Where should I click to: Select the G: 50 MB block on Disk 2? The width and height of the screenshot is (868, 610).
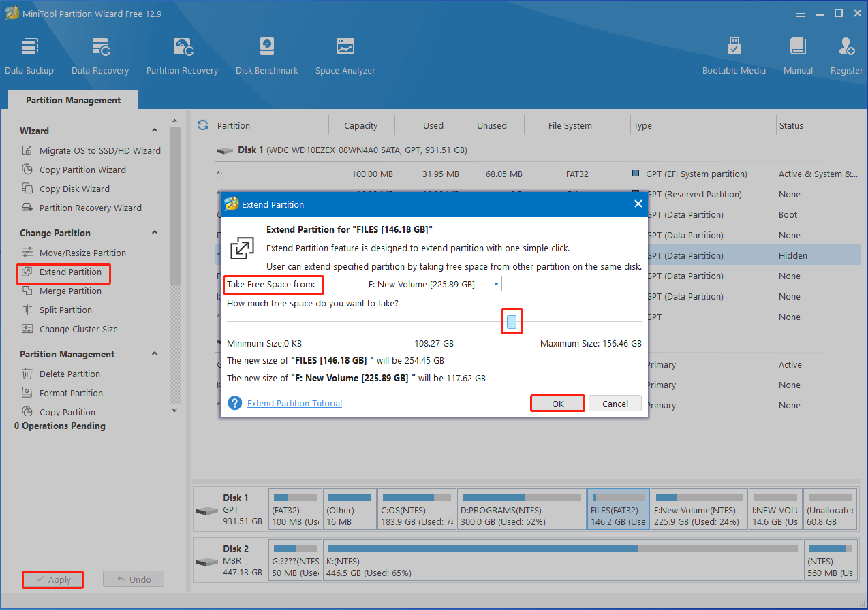click(295, 560)
